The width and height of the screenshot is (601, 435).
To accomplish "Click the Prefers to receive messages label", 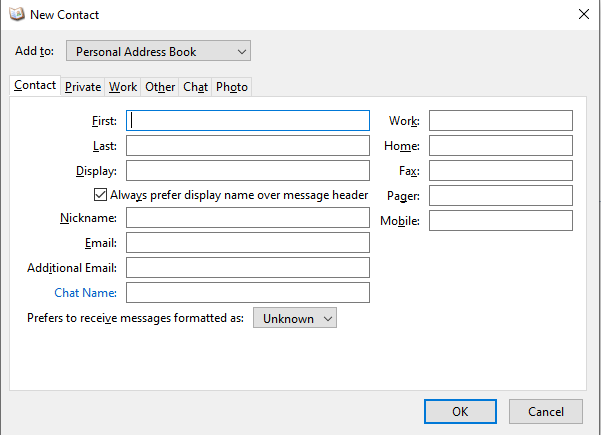I will [x=135, y=318].
